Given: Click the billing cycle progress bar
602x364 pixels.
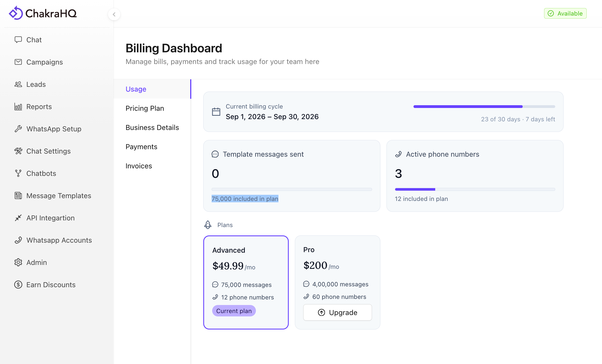Looking at the screenshot, I should (x=484, y=106).
